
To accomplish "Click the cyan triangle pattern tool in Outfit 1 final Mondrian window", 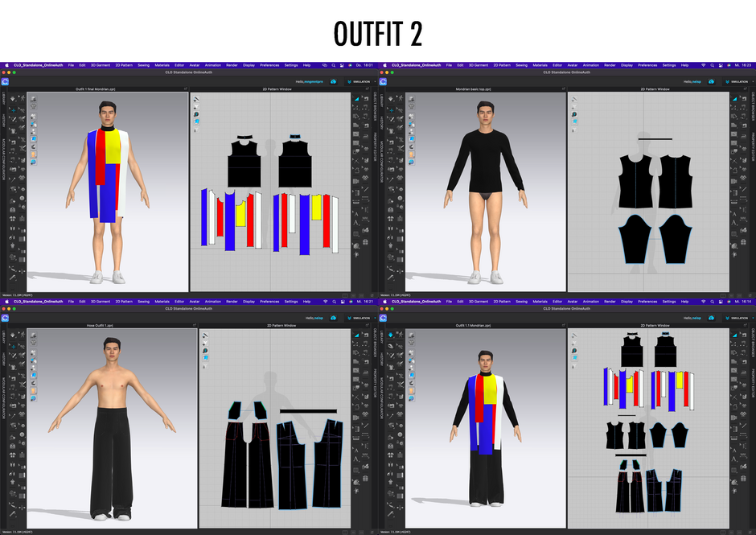I will tap(357, 98).
